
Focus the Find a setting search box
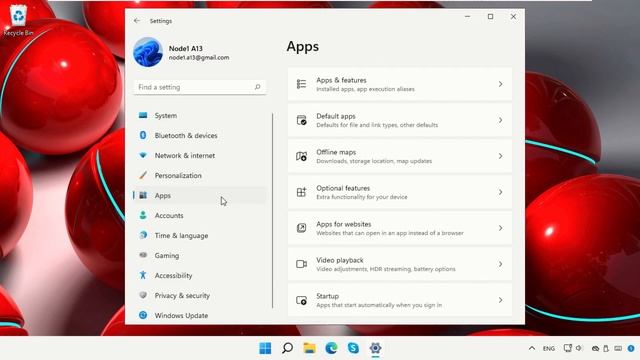pyautogui.click(x=200, y=87)
